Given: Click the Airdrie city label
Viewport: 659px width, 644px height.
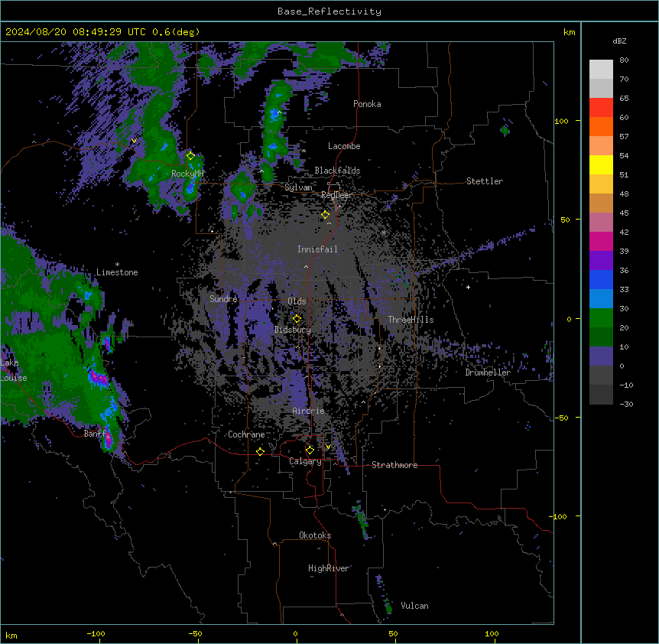Looking at the screenshot, I should tap(309, 411).
